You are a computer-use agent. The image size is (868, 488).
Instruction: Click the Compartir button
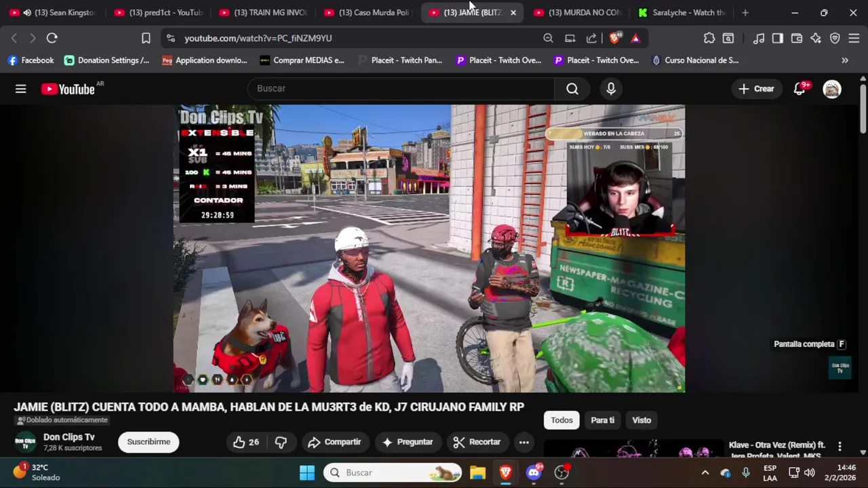coord(334,442)
